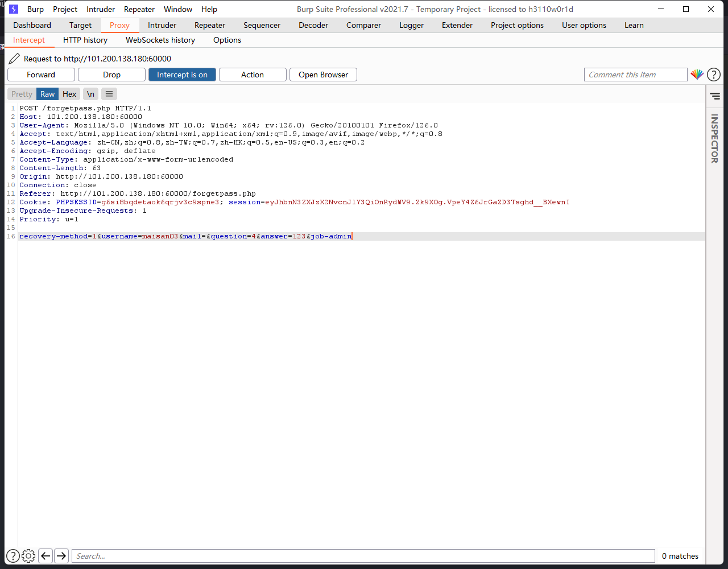Viewport: 728px width, 569px height.
Task: Switch to the Repeater tool tab
Action: tap(210, 25)
